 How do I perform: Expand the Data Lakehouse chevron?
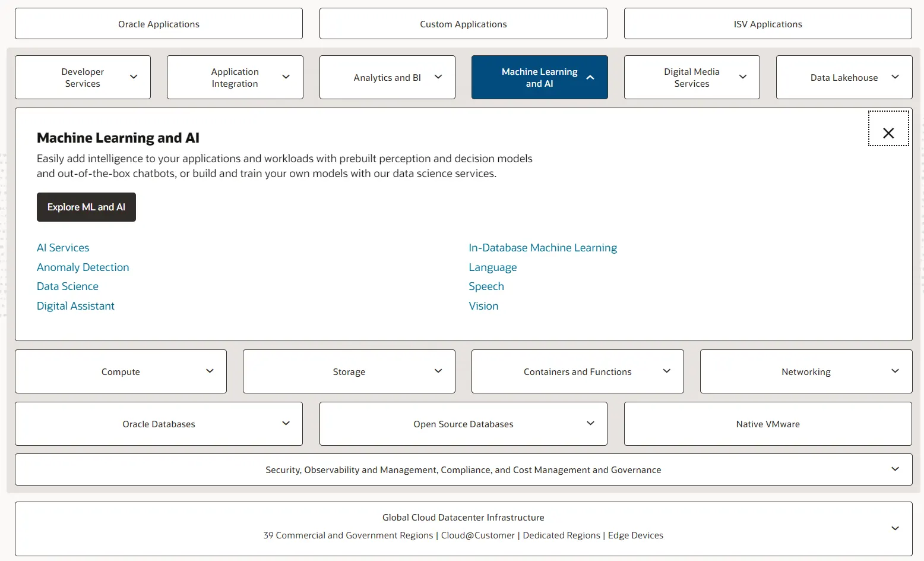pos(895,77)
